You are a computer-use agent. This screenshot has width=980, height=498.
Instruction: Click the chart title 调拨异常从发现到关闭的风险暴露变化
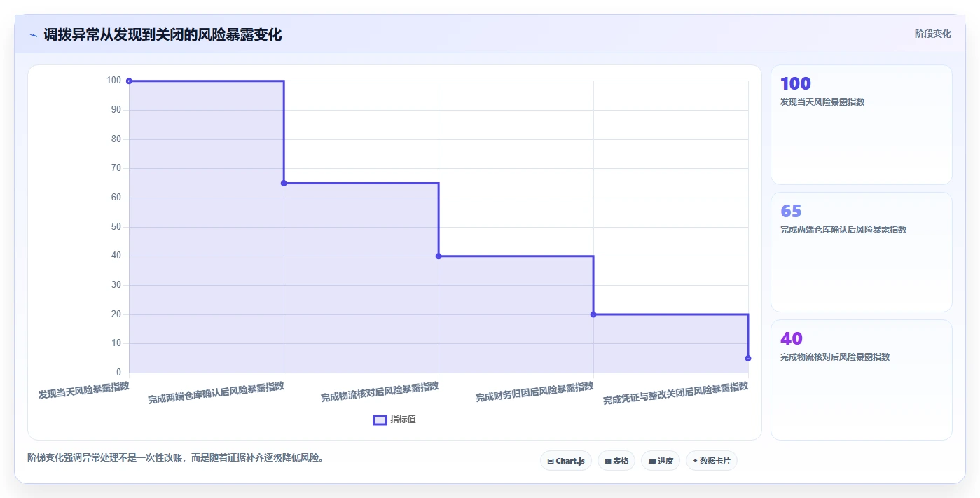(163, 34)
